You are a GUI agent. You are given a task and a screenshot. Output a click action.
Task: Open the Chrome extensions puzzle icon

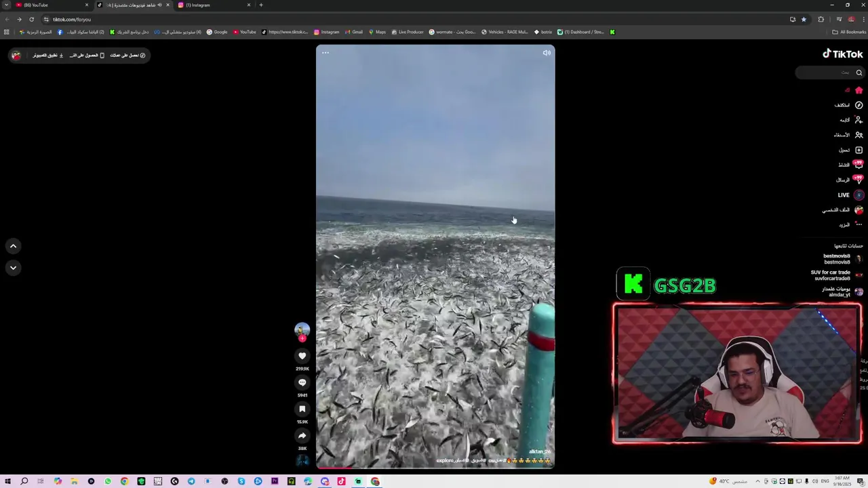[821, 19]
